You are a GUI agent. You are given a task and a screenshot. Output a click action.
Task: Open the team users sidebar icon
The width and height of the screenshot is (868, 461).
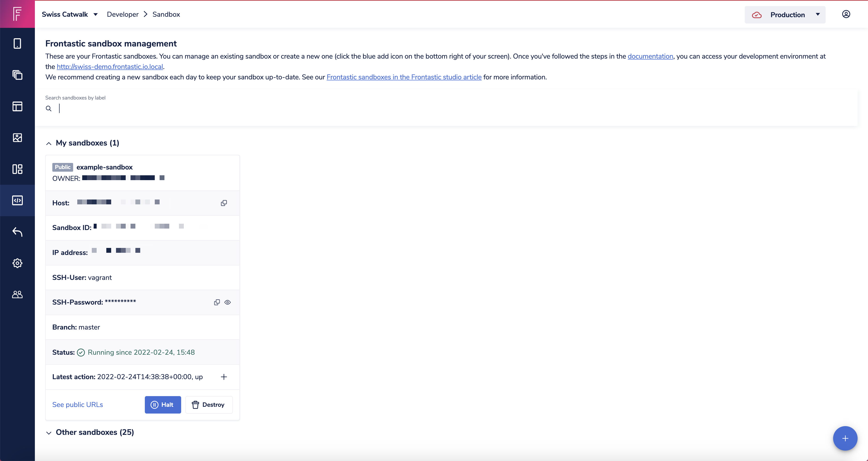tap(17, 294)
